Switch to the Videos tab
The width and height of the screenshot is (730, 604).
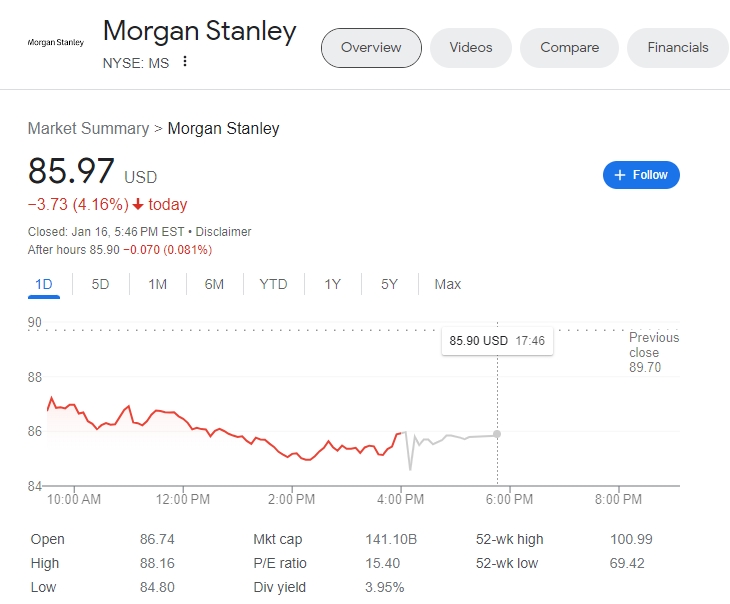click(471, 47)
